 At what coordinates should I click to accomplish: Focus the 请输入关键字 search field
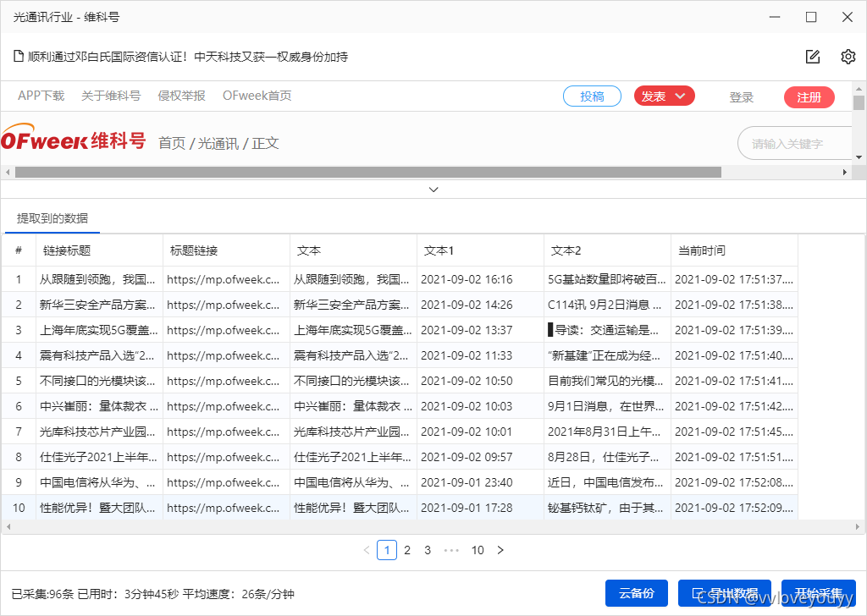click(794, 144)
